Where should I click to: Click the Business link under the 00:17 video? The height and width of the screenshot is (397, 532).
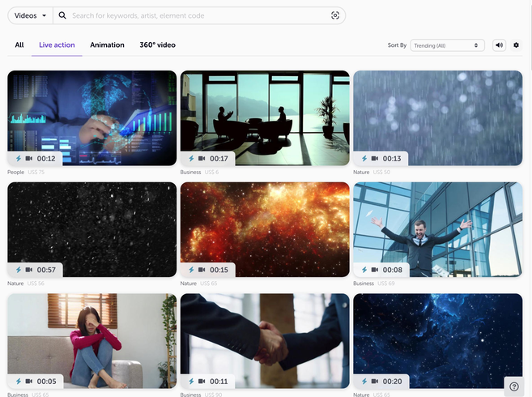[190, 173]
